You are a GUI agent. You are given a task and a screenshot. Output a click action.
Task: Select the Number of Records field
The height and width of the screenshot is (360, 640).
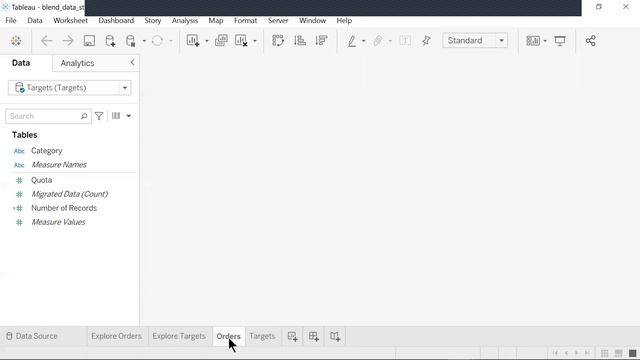(64, 208)
